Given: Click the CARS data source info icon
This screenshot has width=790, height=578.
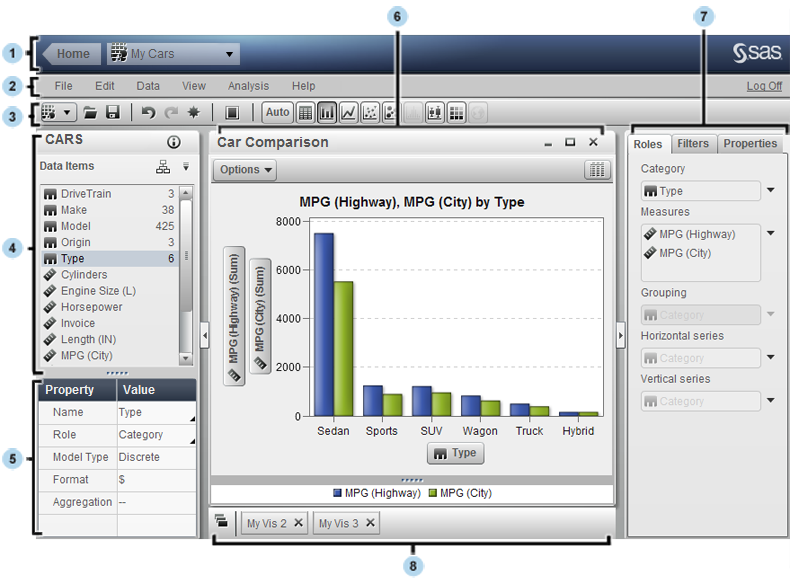Looking at the screenshot, I should 173,142.
